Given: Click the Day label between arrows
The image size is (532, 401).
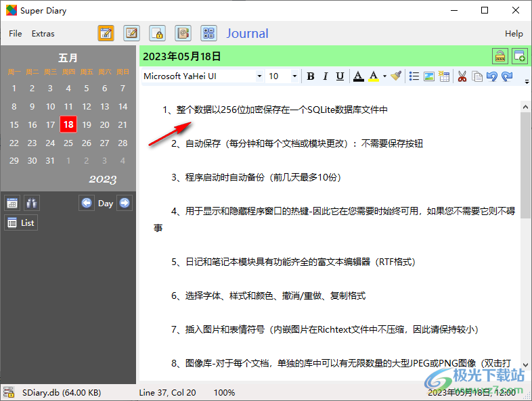Looking at the screenshot, I should point(106,204).
